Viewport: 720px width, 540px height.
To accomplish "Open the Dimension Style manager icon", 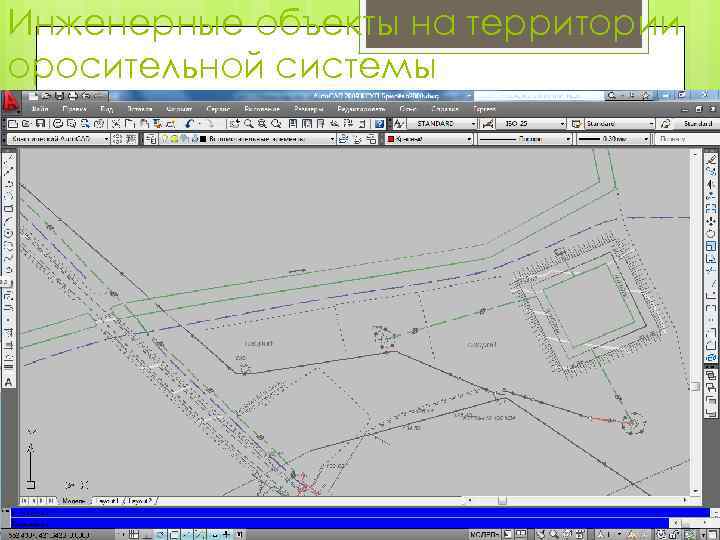I will 488,124.
